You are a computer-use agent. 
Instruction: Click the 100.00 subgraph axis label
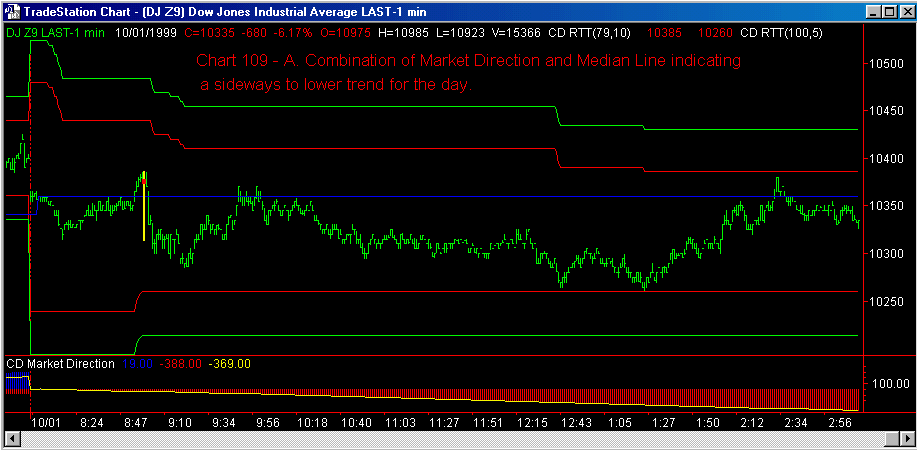click(890, 384)
